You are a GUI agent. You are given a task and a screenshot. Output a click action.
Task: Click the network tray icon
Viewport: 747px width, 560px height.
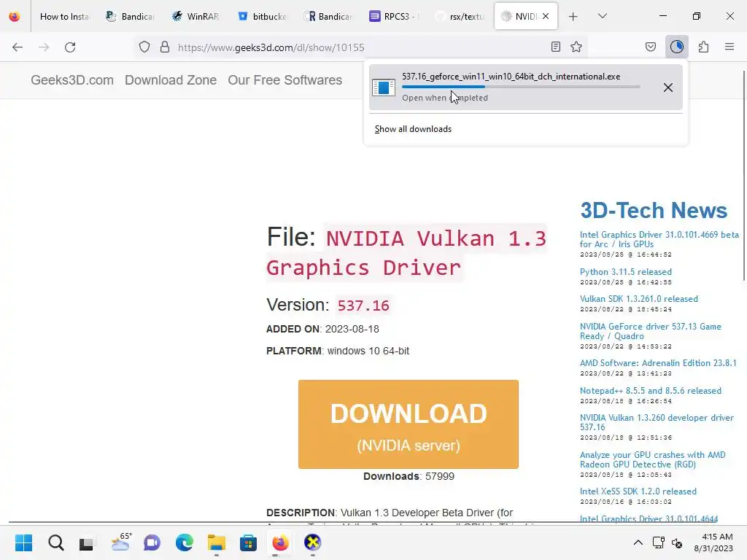[x=659, y=542]
